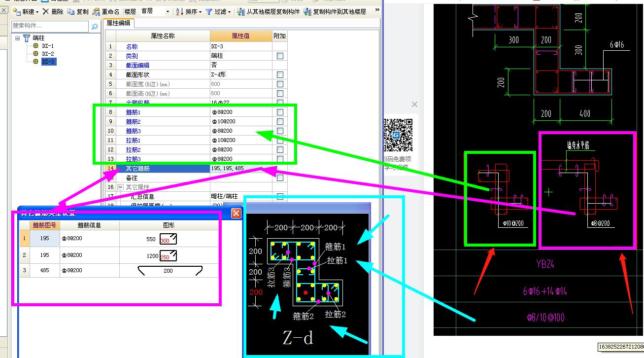Image resolution: width=644 pixels, height=358 pixels.
Task: Click 箍筋信息 cell in dialog row 2
Action: pyautogui.click(x=89, y=255)
